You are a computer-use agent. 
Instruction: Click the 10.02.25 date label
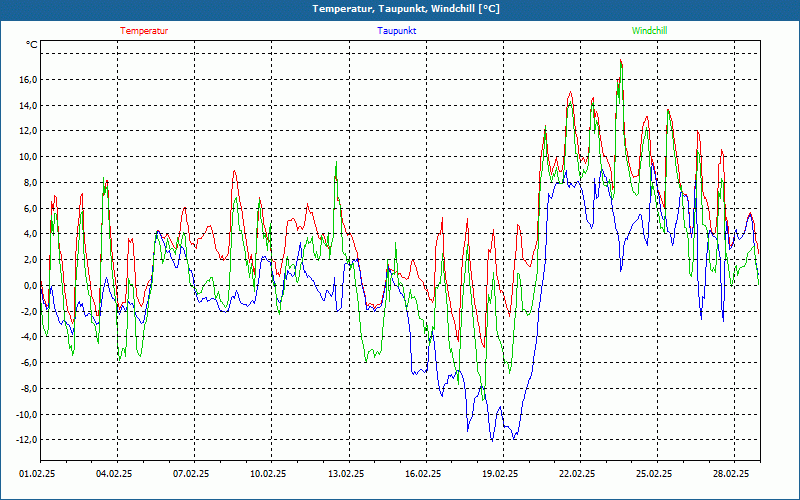(268, 474)
